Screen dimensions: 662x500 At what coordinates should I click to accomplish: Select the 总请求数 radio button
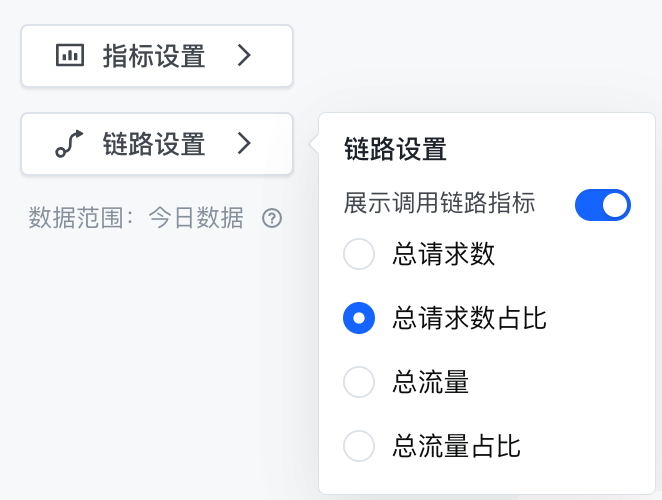(359, 255)
